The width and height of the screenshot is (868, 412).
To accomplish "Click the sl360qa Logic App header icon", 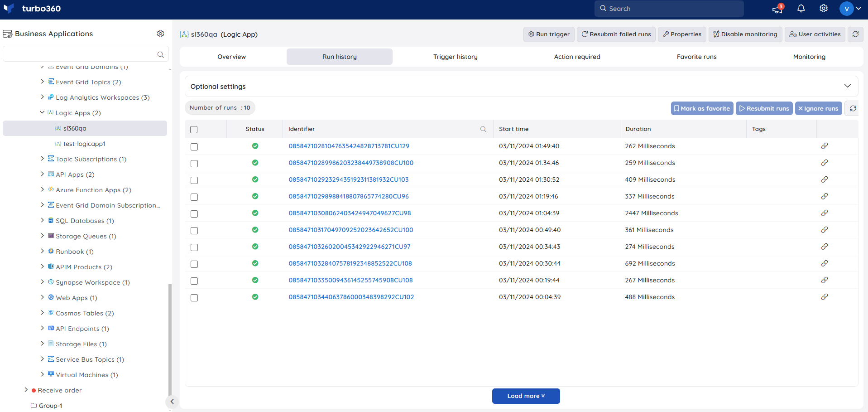I will point(184,34).
